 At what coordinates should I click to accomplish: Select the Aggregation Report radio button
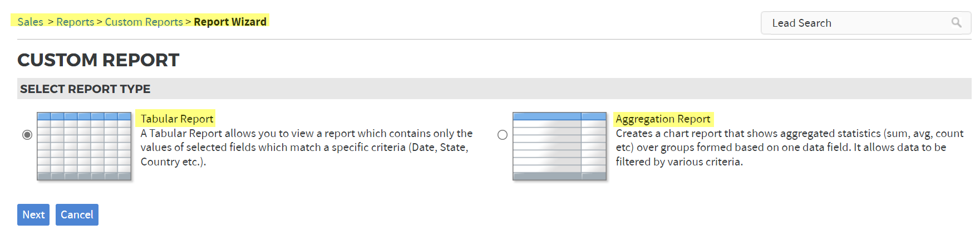(x=503, y=135)
